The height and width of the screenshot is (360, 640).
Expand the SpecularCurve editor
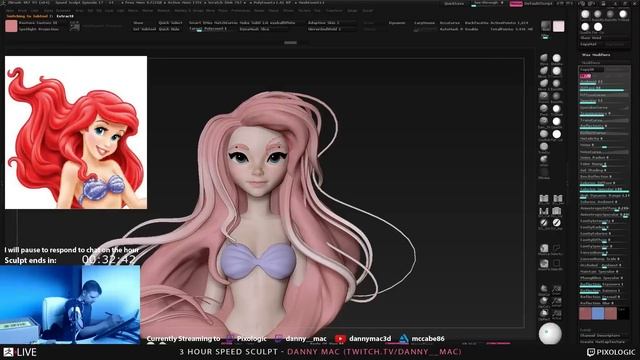(604, 108)
